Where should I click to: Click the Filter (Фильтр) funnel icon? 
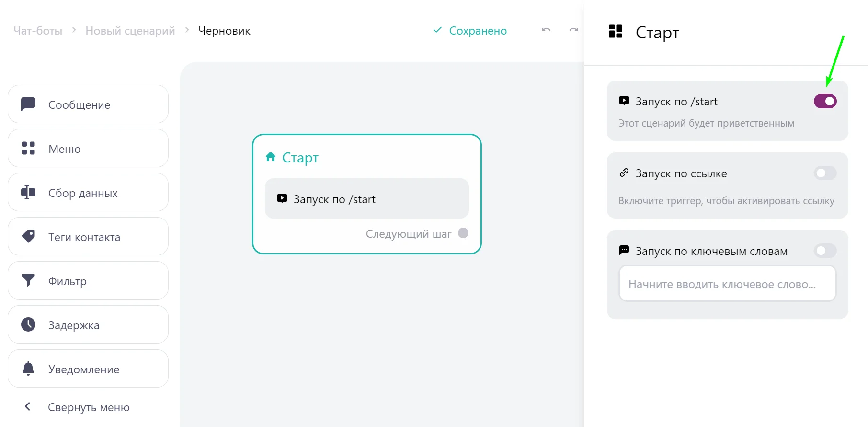(28, 280)
